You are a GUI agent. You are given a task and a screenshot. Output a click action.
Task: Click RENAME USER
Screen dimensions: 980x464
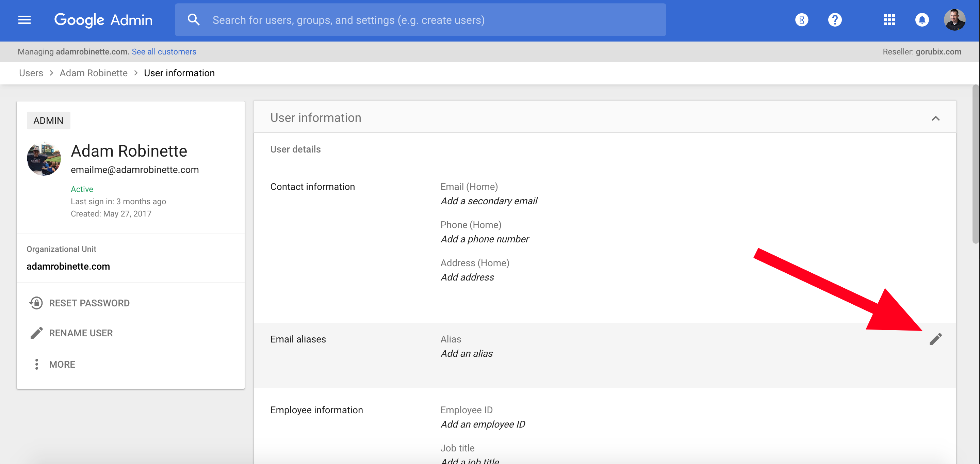click(81, 333)
